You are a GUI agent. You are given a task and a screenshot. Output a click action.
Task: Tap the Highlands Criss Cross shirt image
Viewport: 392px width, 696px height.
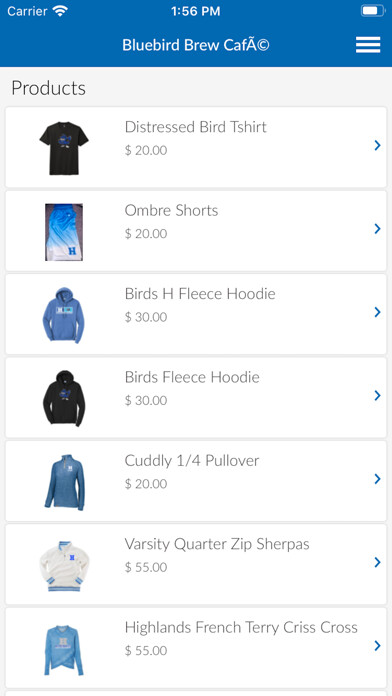[64, 649]
